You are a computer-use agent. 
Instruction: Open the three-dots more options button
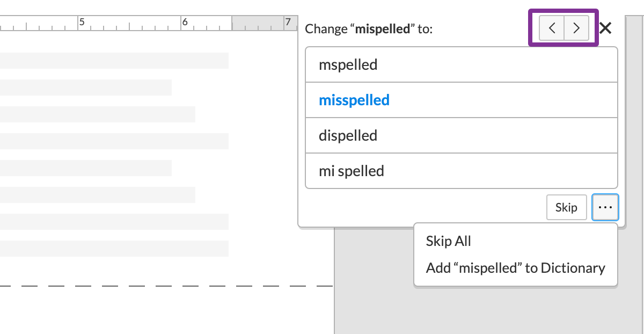[x=605, y=207]
